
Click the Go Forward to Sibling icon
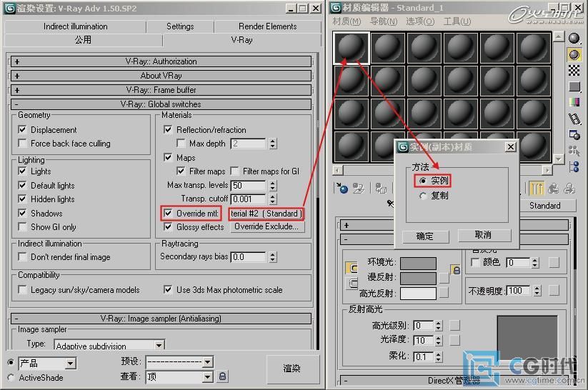(x=569, y=188)
